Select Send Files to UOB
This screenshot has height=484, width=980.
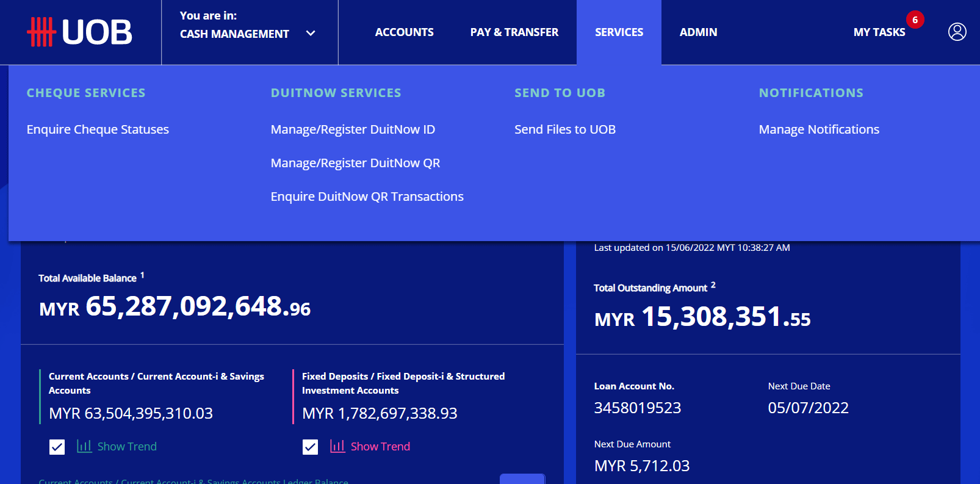565,129
